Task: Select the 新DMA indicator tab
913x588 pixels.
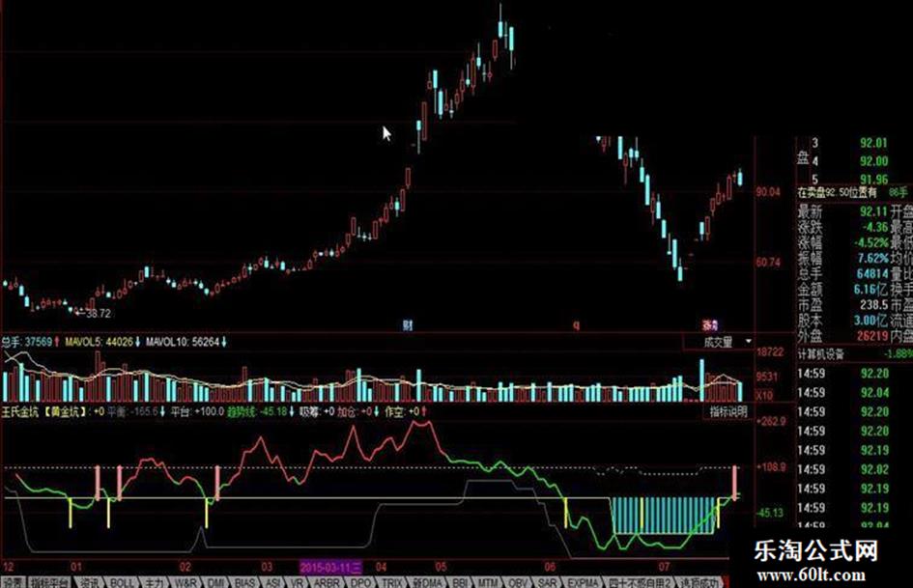Action: click(428, 582)
